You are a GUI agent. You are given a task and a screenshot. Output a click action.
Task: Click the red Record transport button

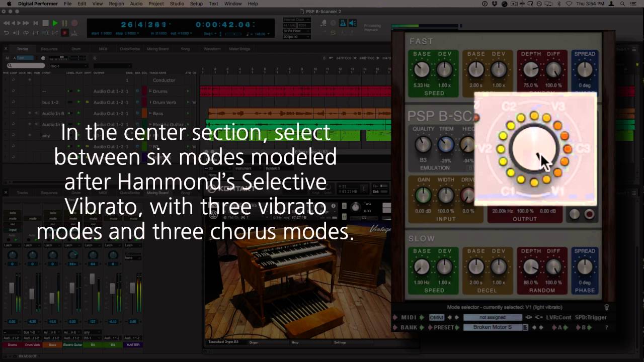point(74,23)
